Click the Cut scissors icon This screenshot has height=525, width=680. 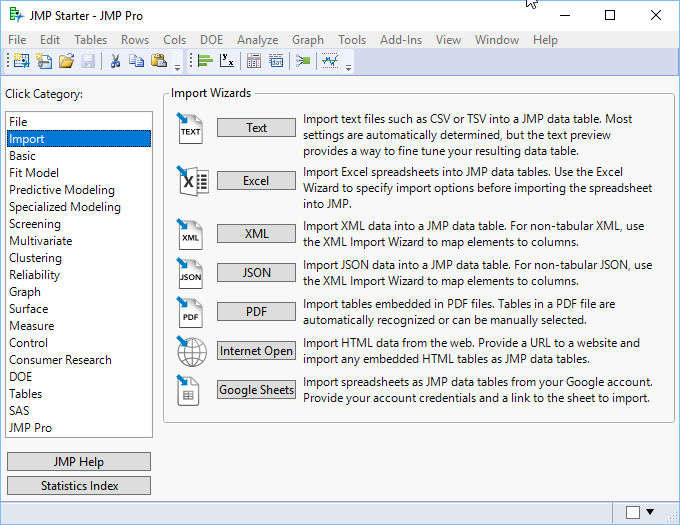coord(115,61)
